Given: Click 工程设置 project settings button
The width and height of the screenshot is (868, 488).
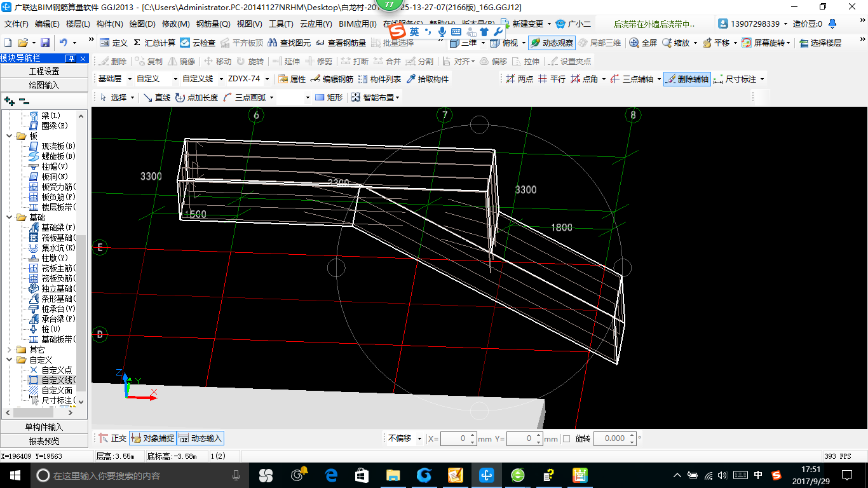Looking at the screenshot, I should tap(44, 71).
